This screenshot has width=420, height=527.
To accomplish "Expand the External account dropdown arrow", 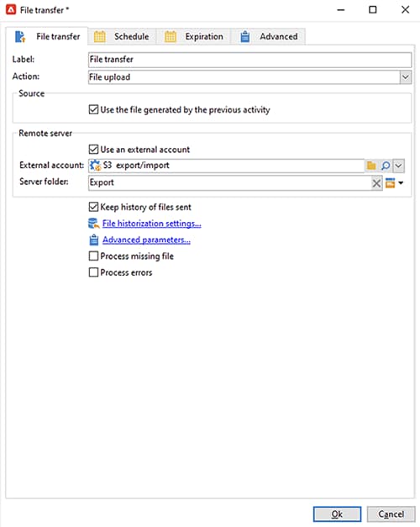I will [x=398, y=166].
